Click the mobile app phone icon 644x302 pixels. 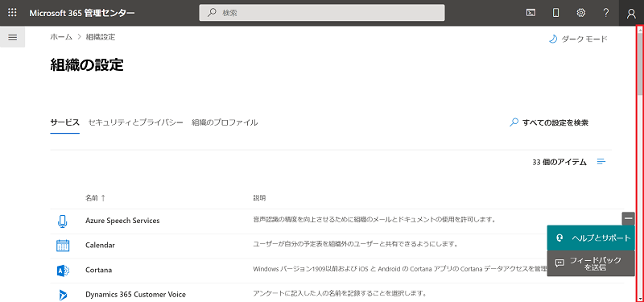click(555, 13)
